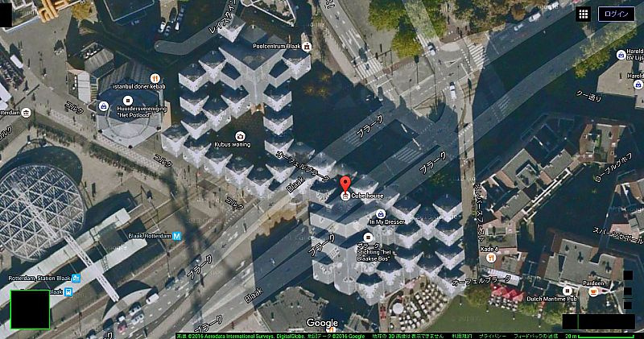Select the lower Harold shopping bag icon
This screenshot has width=644, height=339.
pyautogui.click(x=638, y=85)
